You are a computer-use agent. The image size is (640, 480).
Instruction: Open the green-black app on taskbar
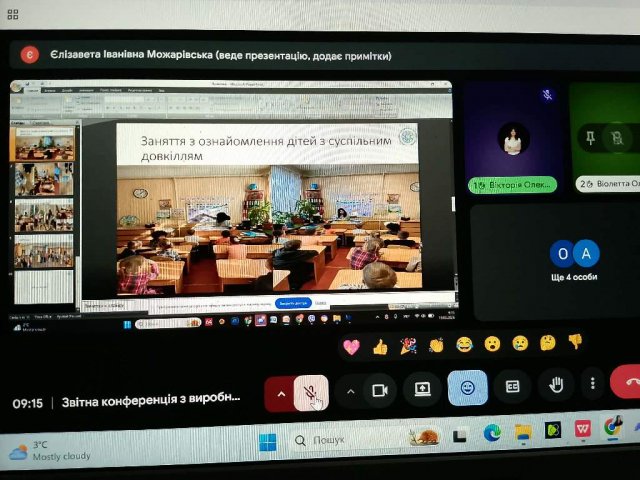click(x=553, y=430)
